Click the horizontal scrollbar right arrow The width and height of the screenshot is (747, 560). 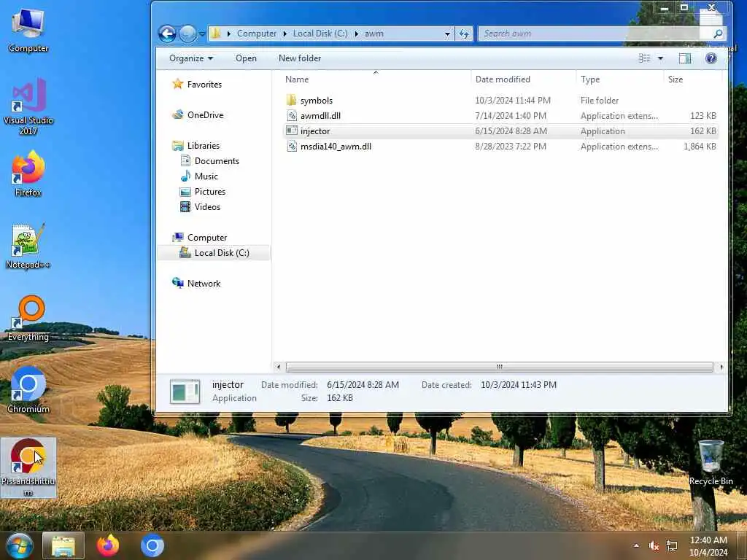pos(721,367)
